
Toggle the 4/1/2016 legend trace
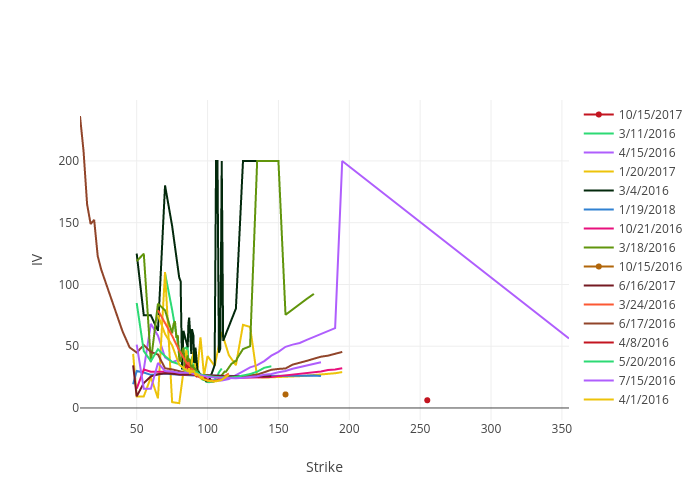[x=643, y=399]
